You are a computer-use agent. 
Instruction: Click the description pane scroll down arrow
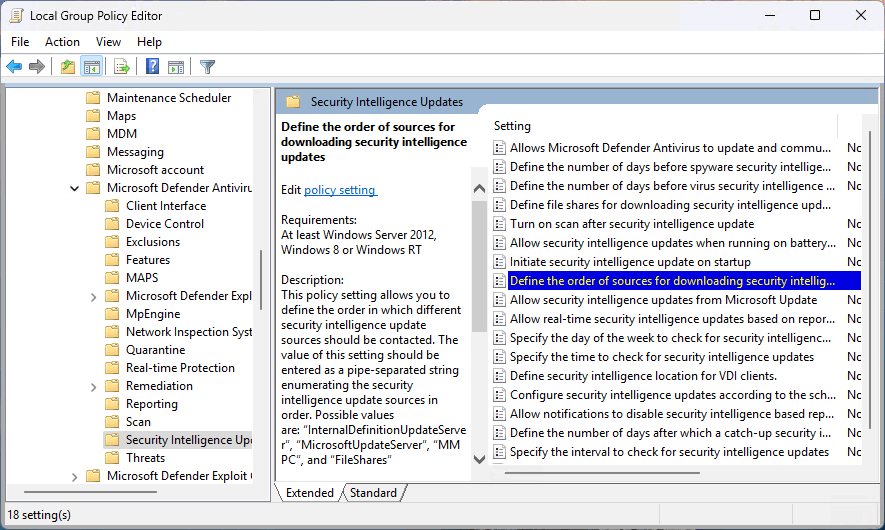click(478, 458)
